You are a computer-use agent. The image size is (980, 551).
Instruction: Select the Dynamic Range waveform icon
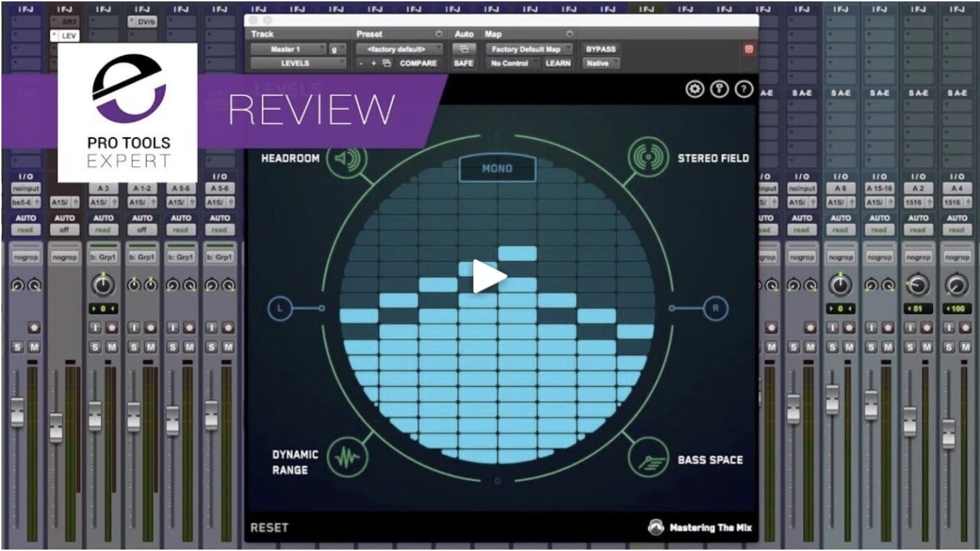click(x=348, y=458)
